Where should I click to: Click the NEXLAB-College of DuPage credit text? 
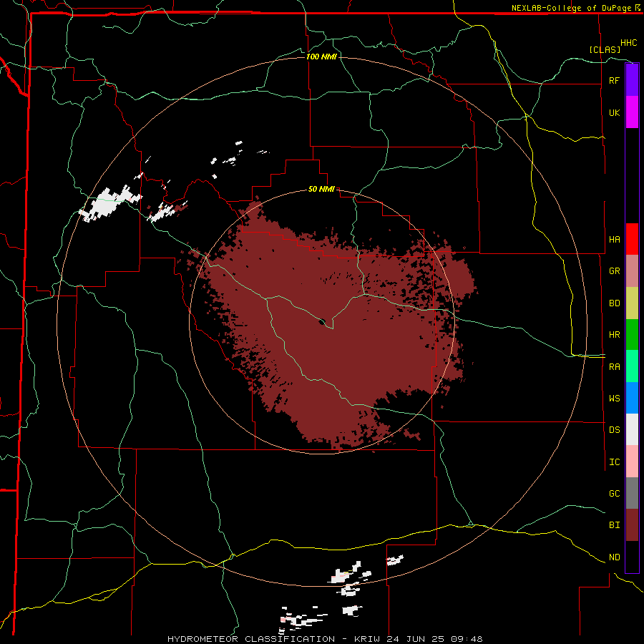(x=571, y=8)
